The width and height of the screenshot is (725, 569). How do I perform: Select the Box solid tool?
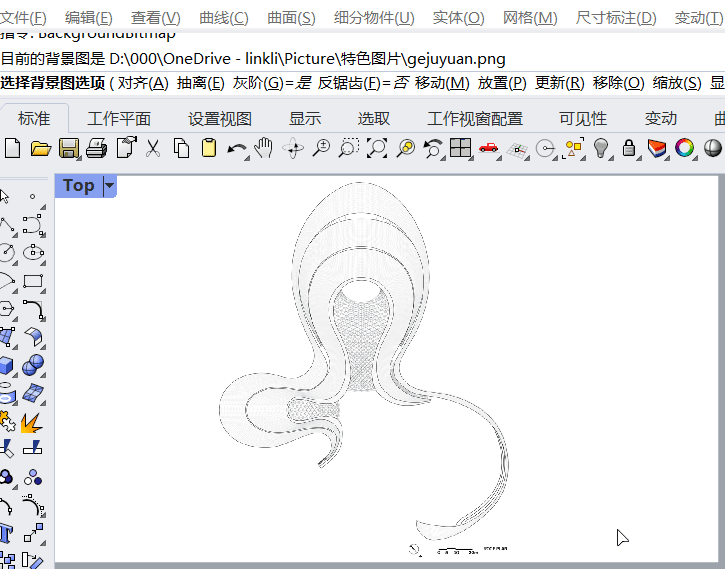point(8,365)
